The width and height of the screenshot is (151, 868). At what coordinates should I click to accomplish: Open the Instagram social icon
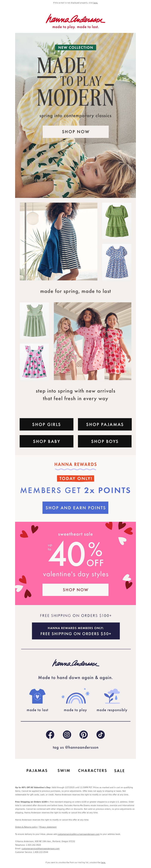67,735
